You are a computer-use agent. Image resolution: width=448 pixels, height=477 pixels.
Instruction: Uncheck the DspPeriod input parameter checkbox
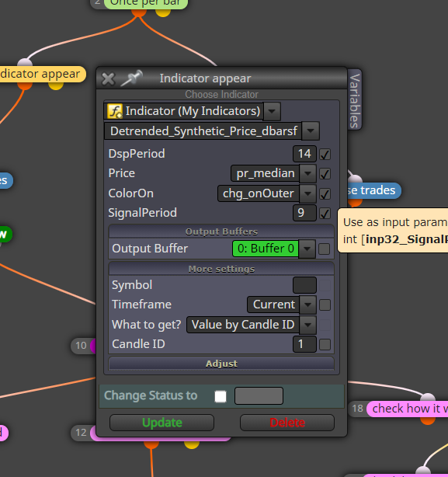pyautogui.click(x=325, y=155)
